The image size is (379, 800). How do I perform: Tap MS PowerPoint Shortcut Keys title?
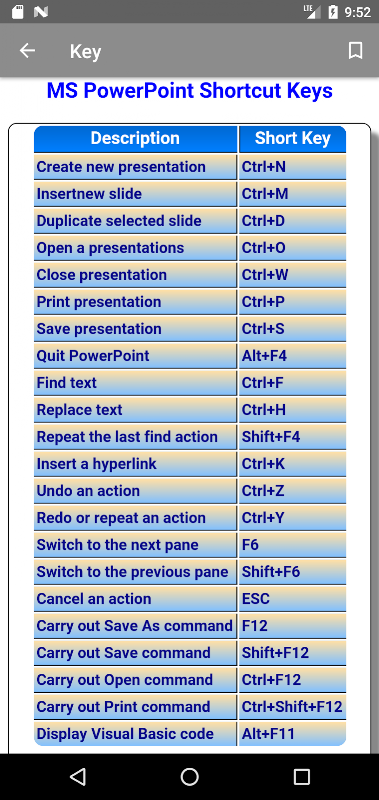click(189, 91)
